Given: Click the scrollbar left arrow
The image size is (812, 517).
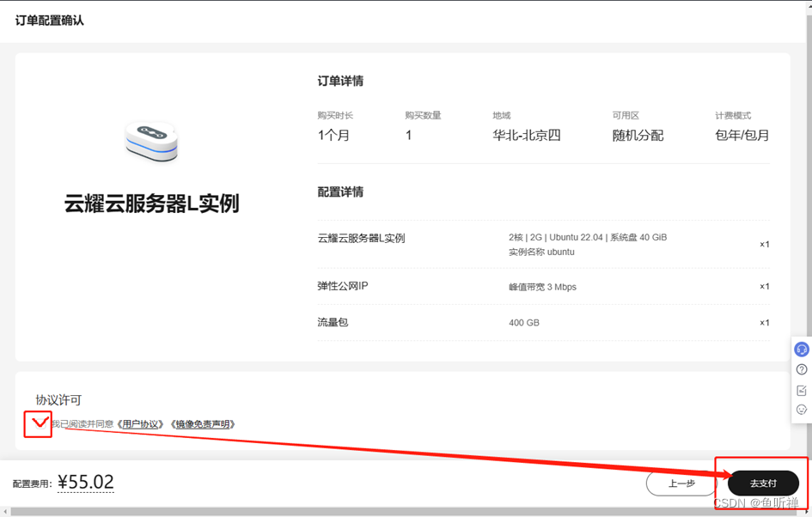Looking at the screenshot, I should point(4,512).
